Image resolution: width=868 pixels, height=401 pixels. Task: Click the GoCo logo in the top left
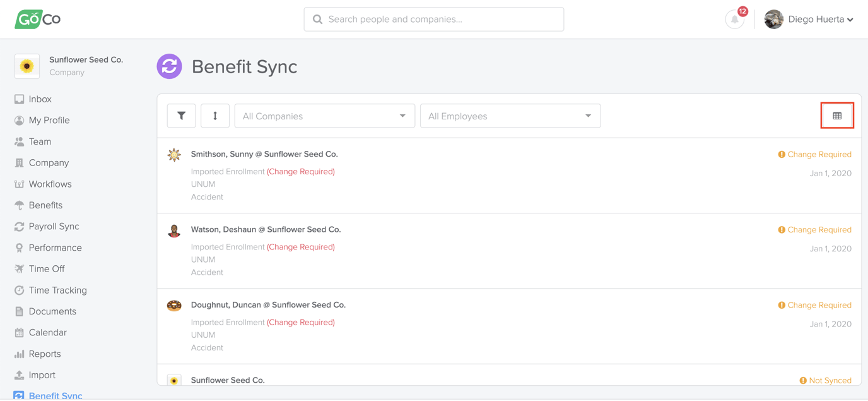[37, 19]
